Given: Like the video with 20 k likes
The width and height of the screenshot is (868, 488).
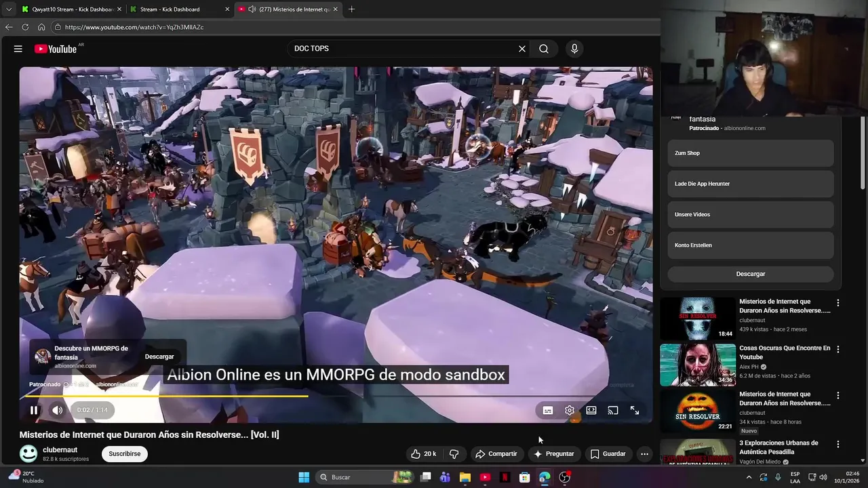Looking at the screenshot, I should pos(424,454).
